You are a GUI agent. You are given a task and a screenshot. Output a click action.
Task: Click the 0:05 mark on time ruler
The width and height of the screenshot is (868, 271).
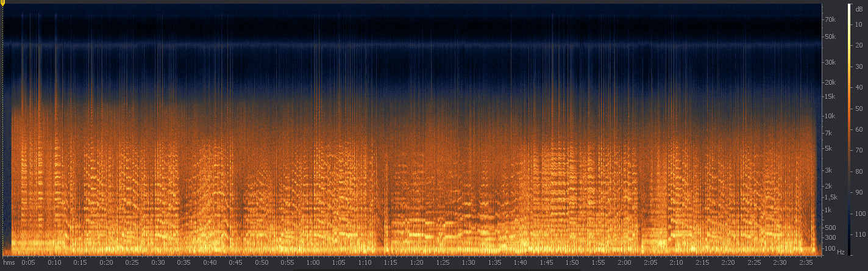tap(28, 262)
